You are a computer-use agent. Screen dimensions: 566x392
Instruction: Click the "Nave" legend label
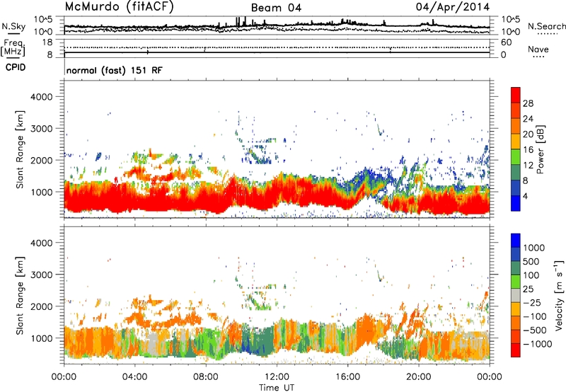(538, 49)
